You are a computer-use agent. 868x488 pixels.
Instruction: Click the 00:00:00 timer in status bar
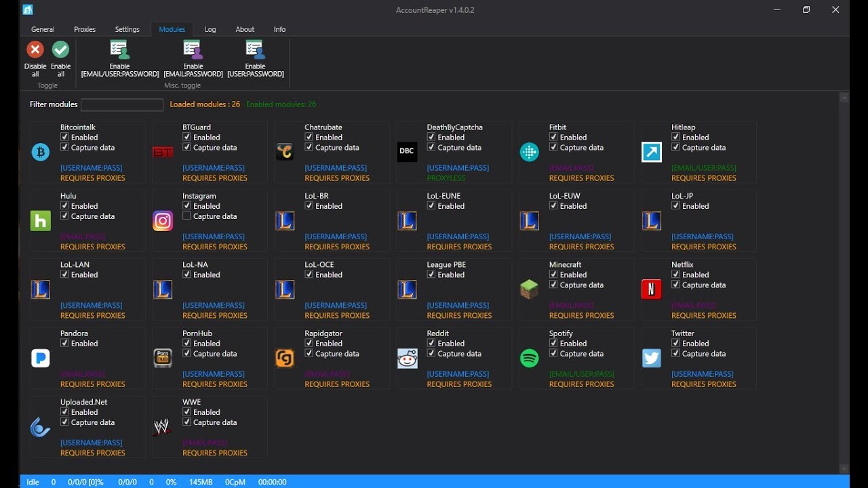pos(273,482)
